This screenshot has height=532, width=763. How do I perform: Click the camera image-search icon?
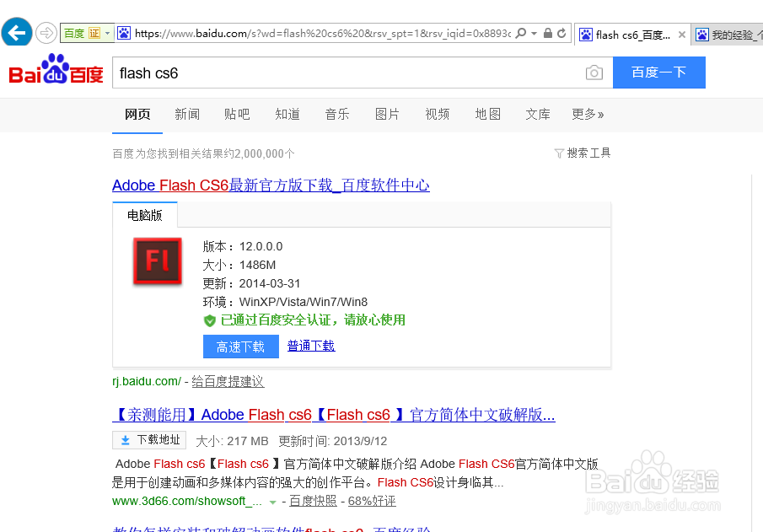tap(594, 73)
